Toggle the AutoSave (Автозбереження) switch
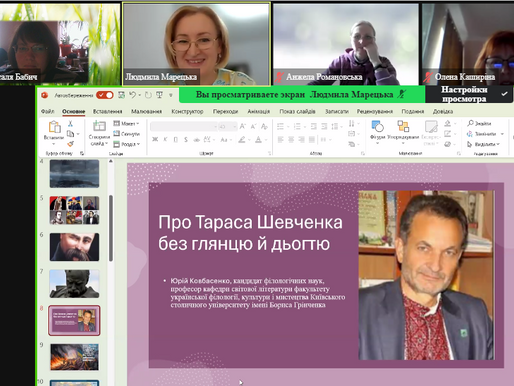This screenshot has width=514, height=386. click(x=105, y=95)
